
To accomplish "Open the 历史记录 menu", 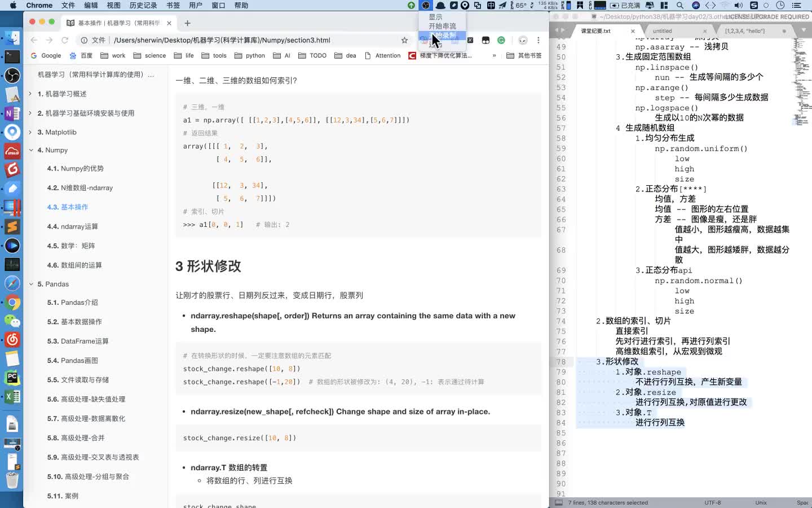I will click(x=143, y=5).
